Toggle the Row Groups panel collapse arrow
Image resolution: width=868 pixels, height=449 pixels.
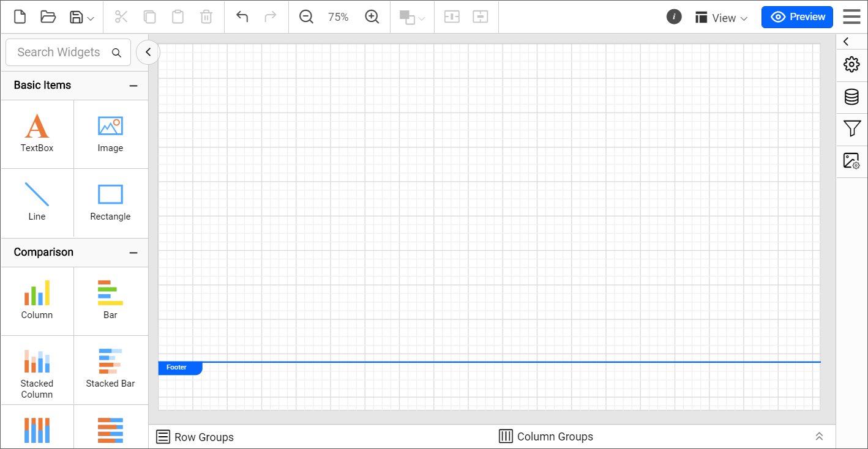coord(820,436)
